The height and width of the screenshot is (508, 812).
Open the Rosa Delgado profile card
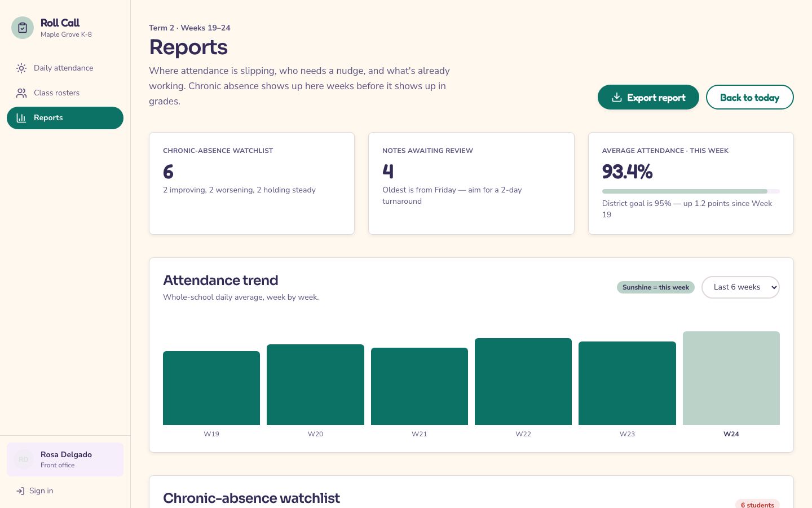65,459
